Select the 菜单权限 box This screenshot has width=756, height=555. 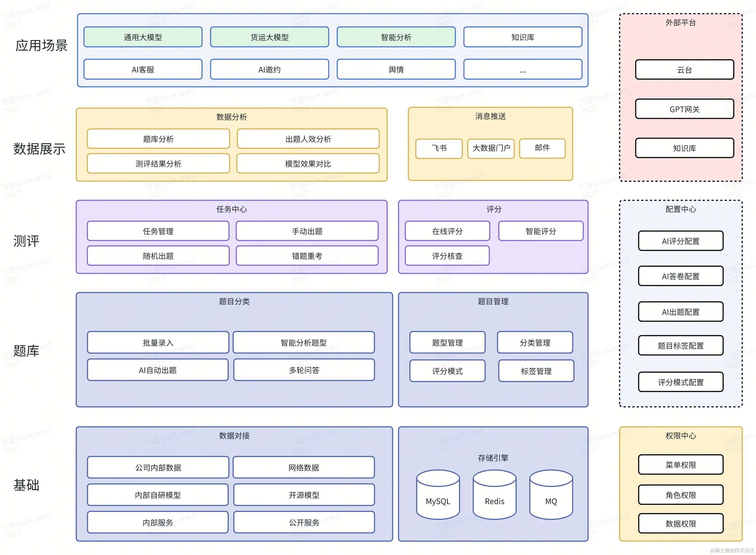tap(681, 465)
